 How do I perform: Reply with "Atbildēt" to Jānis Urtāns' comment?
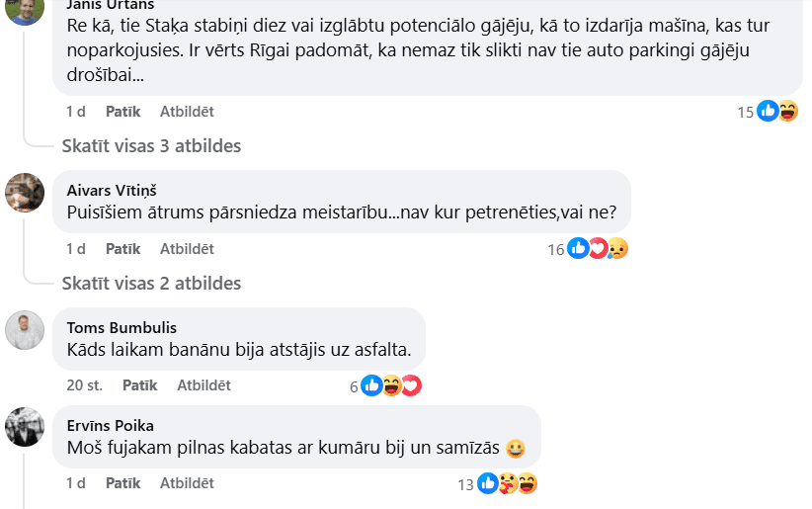pos(187,112)
